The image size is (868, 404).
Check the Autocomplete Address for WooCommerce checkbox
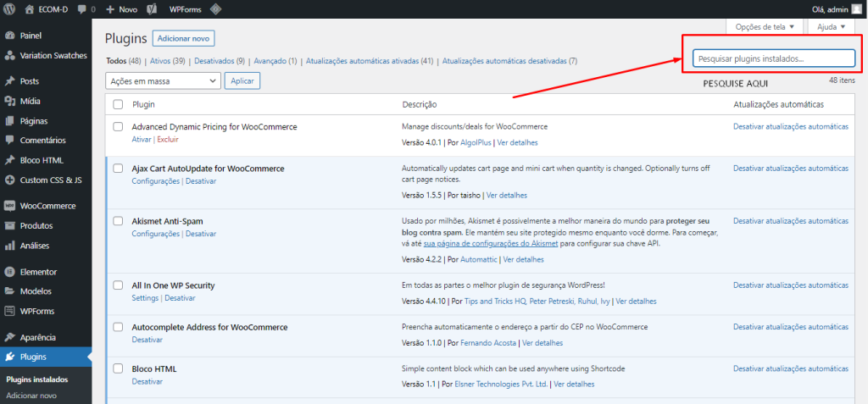(x=118, y=327)
